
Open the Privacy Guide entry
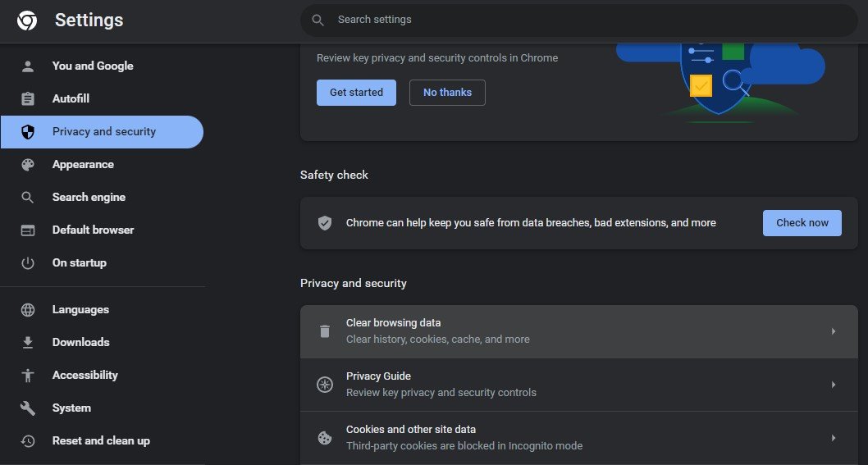[x=579, y=385]
